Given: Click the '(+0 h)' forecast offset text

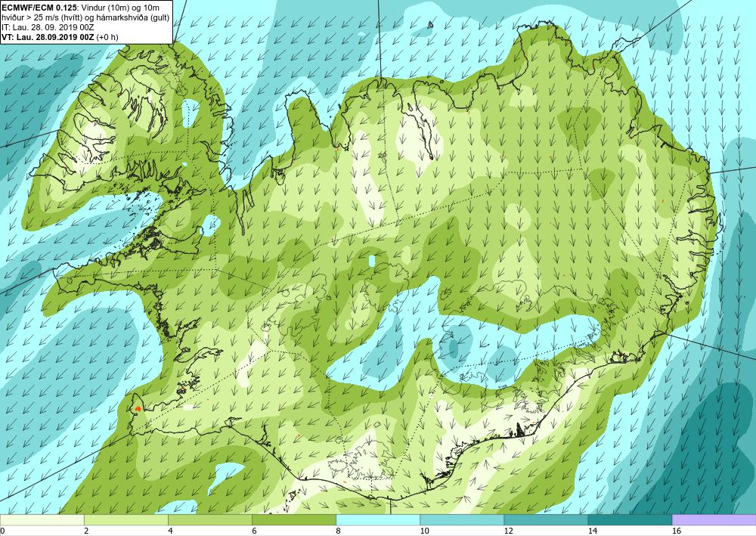Looking at the screenshot, I should 107,37.
